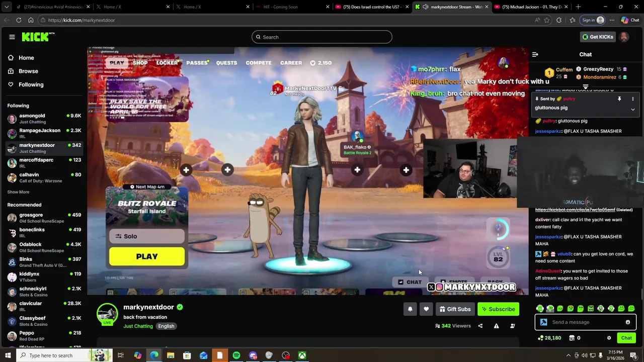Viewport: 644px width, 362px height.
Task: Open pinned message three-dot options
Action: coord(633,99)
